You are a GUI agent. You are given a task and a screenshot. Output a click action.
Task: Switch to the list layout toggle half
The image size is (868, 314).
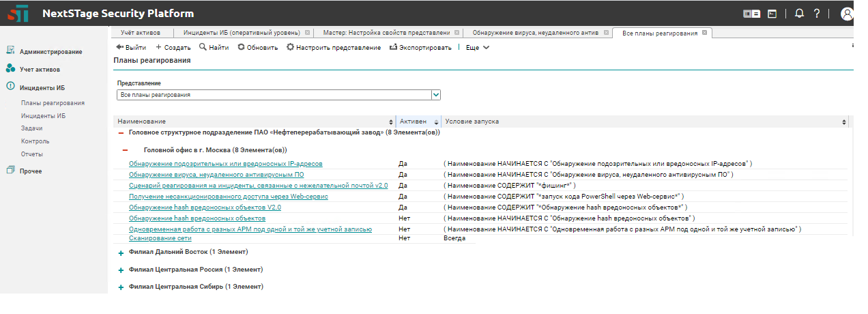[x=756, y=14]
